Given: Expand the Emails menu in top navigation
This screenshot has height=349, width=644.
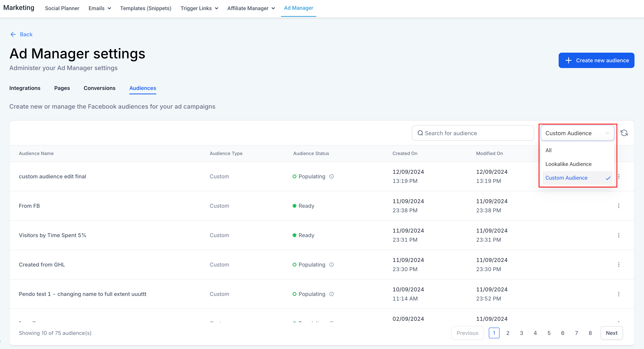Looking at the screenshot, I should [99, 8].
